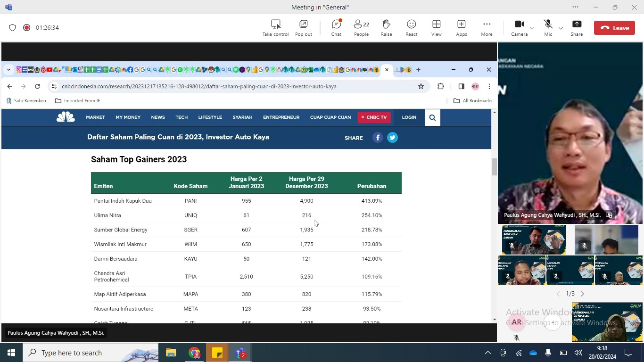Show the People participants list

click(x=361, y=28)
